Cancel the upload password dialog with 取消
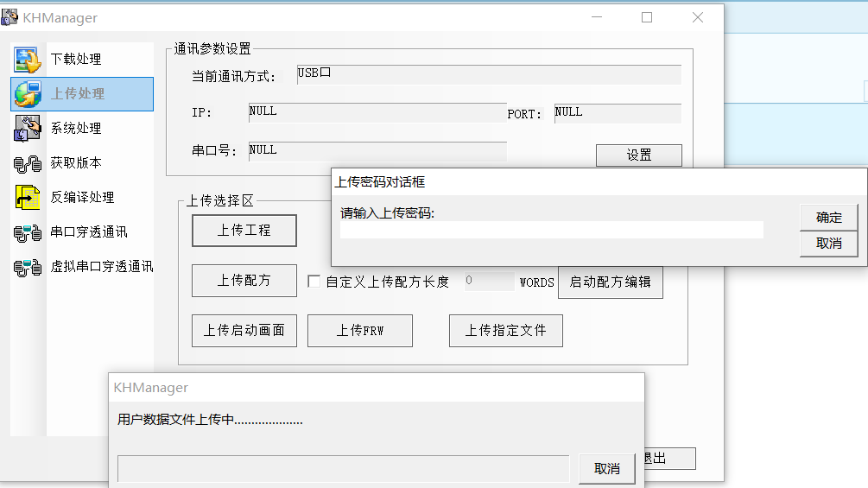Viewport: 868px width, 488px height. click(x=828, y=244)
